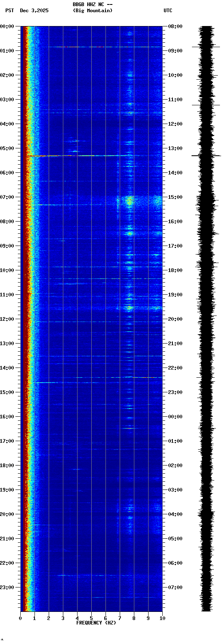Click the 02:00 label on UTC axis

coord(175,466)
